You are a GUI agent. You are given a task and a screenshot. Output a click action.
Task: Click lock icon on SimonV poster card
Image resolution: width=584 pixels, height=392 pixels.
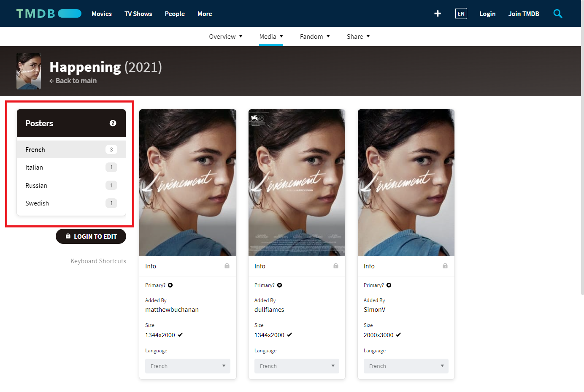coord(445,266)
